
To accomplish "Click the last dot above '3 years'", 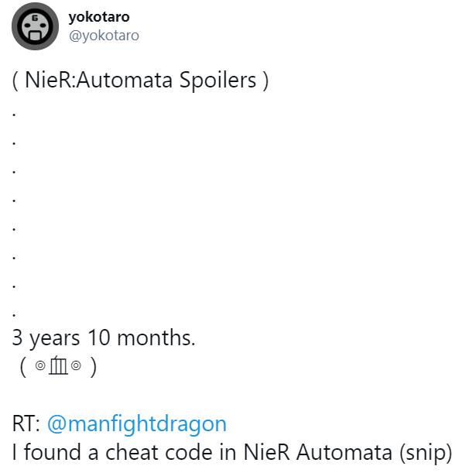I will pos(15,313).
